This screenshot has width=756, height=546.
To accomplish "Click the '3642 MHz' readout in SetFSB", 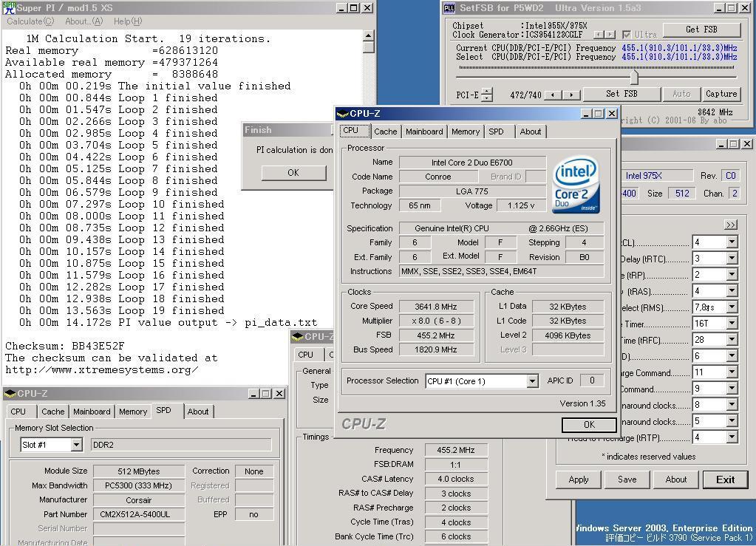I will 715,112.
